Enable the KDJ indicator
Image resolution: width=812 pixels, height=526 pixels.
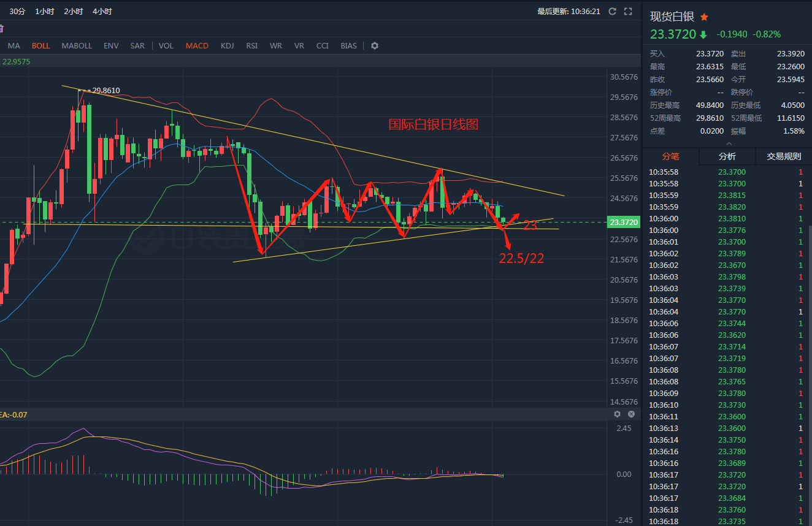(x=227, y=46)
